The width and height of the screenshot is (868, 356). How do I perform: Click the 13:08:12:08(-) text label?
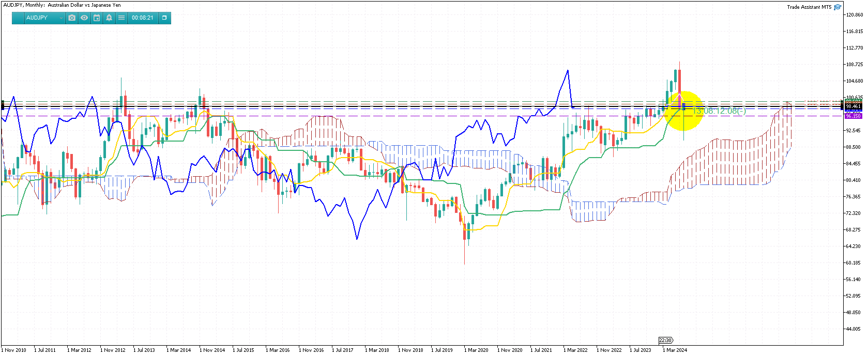(x=719, y=111)
